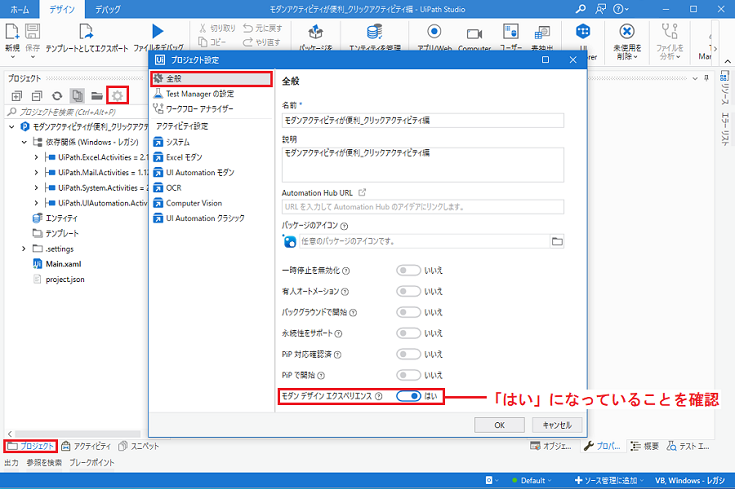Click Refresh icon in Project panel
735x489 pixels.
(57, 96)
